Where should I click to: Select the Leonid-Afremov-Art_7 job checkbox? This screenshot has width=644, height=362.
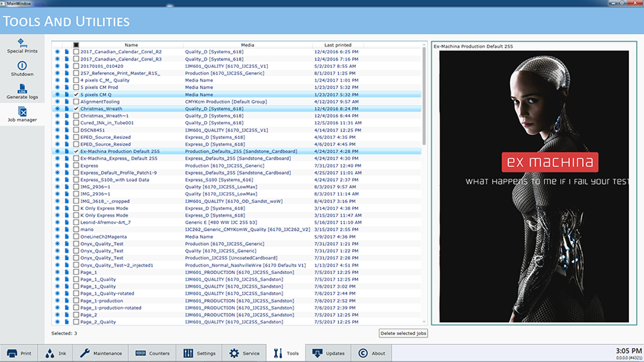tap(76, 223)
